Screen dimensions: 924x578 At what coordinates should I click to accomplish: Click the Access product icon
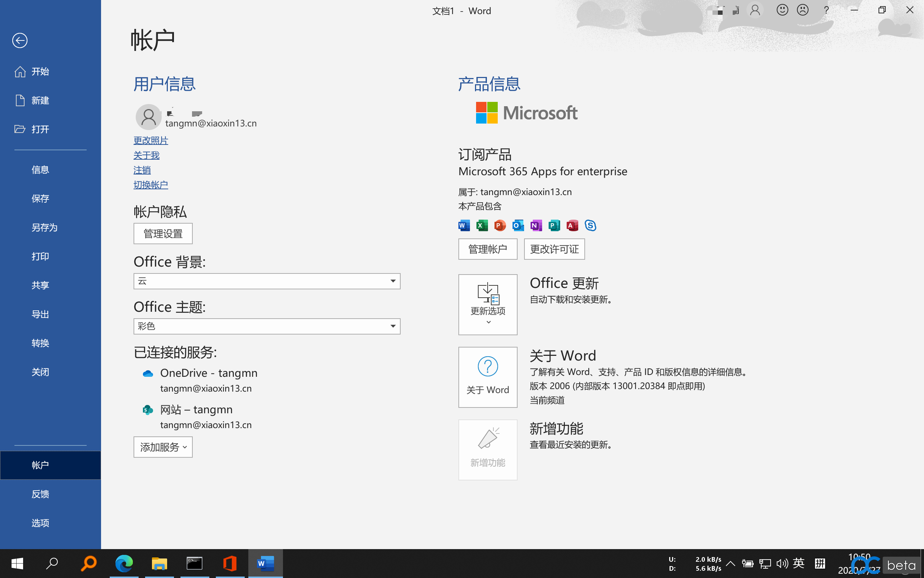[572, 225]
